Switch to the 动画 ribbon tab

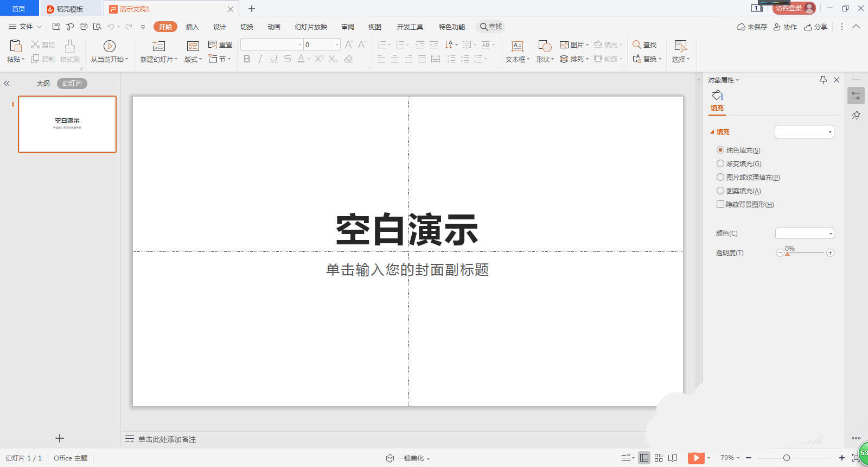pyautogui.click(x=274, y=27)
